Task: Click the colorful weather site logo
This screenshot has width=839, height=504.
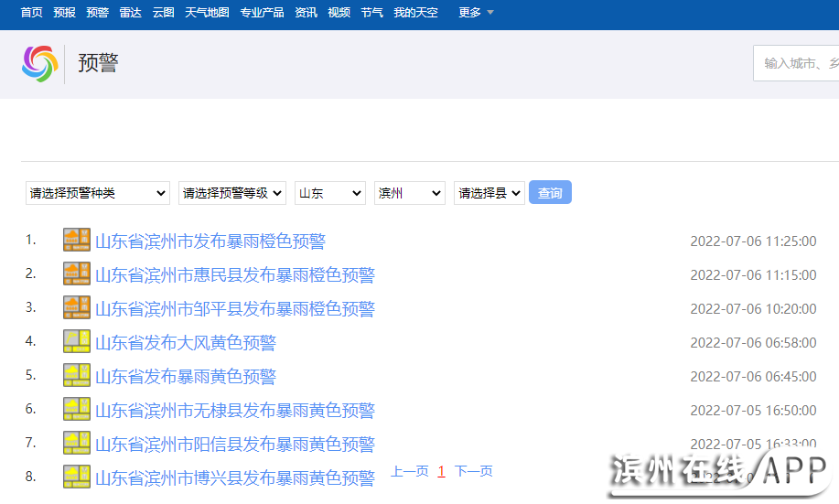Action: [x=39, y=63]
